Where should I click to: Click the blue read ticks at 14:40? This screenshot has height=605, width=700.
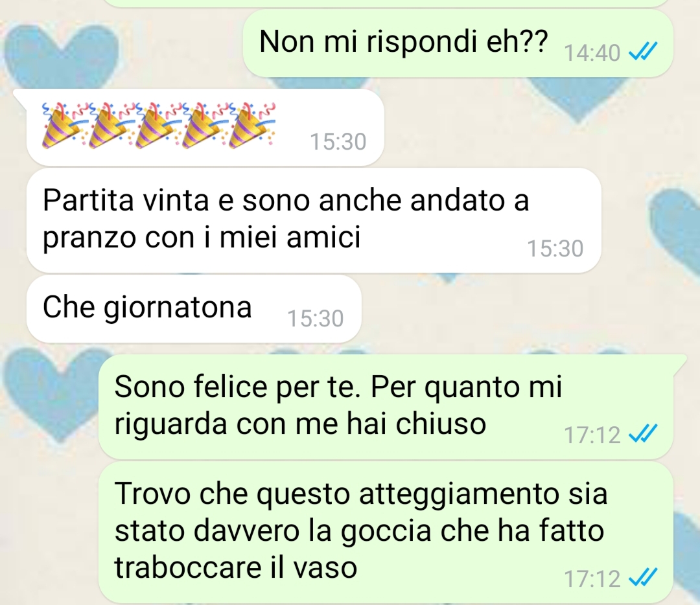pyautogui.click(x=643, y=52)
